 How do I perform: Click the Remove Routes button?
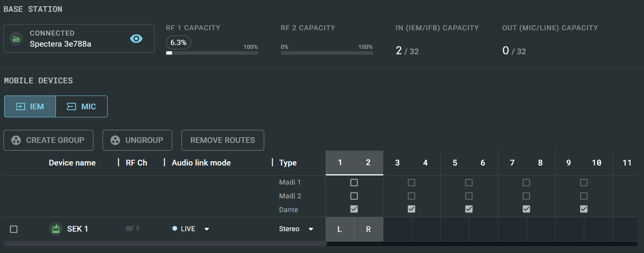(222, 140)
